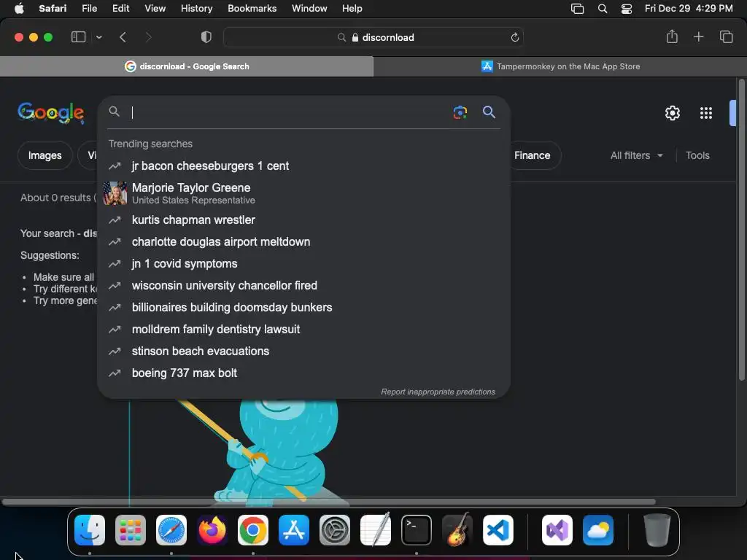Image resolution: width=747 pixels, height=560 pixels.
Task: Open Spotlight search in menu bar
Action: pyautogui.click(x=602, y=9)
